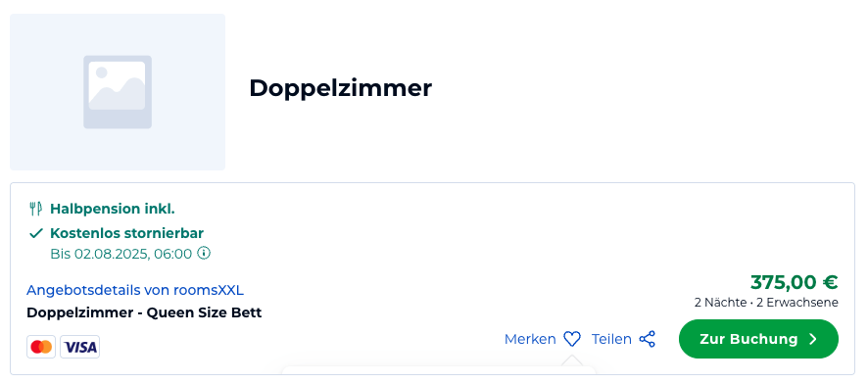This screenshot has height=383, width=868.
Task: Click the VISA payment logo
Action: 79,347
